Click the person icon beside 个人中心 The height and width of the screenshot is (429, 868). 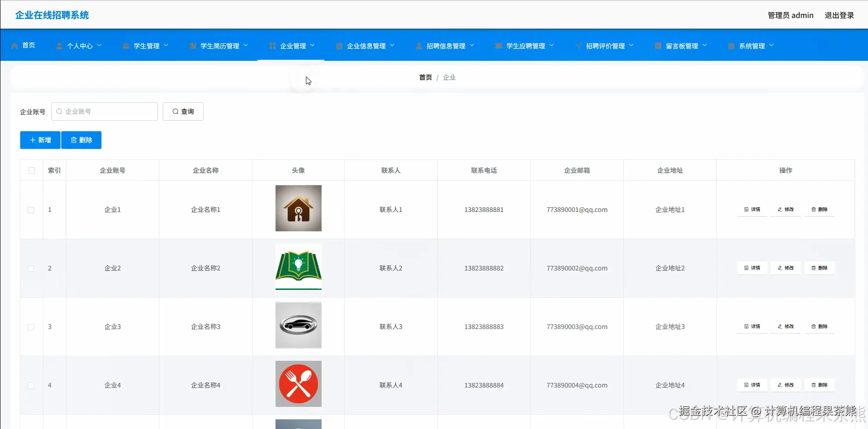click(x=59, y=46)
